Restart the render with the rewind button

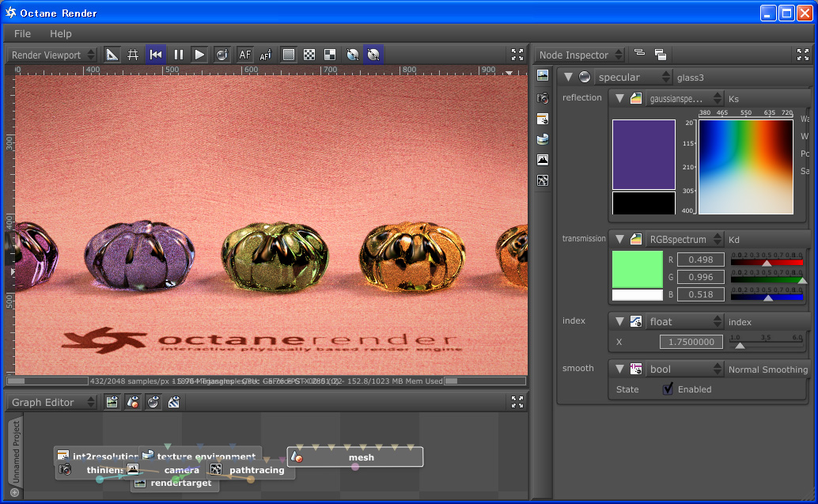[x=156, y=55]
